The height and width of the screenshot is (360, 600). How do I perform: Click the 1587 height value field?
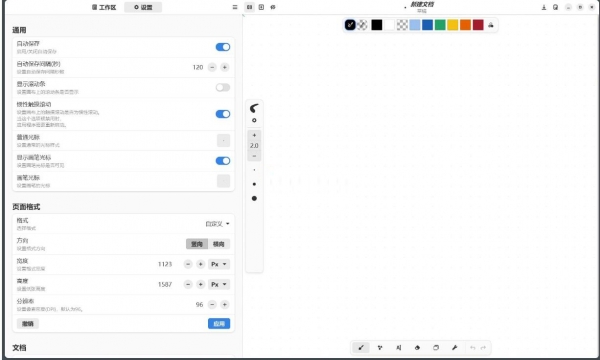165,285
